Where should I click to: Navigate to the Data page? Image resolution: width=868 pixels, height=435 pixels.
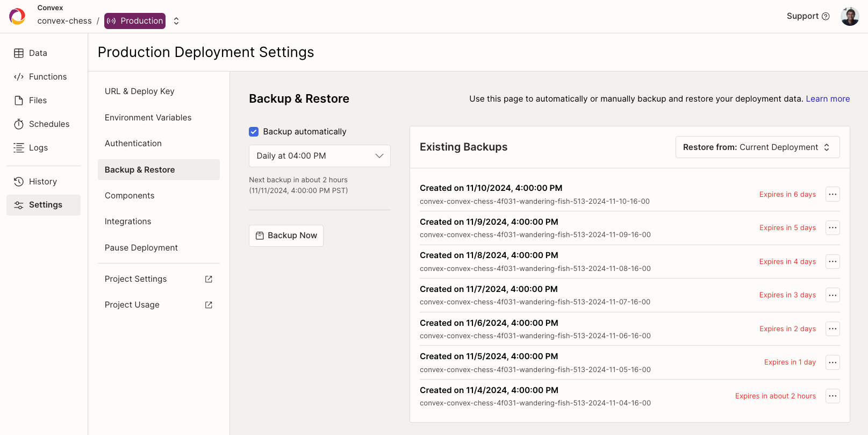click(44, 53)
